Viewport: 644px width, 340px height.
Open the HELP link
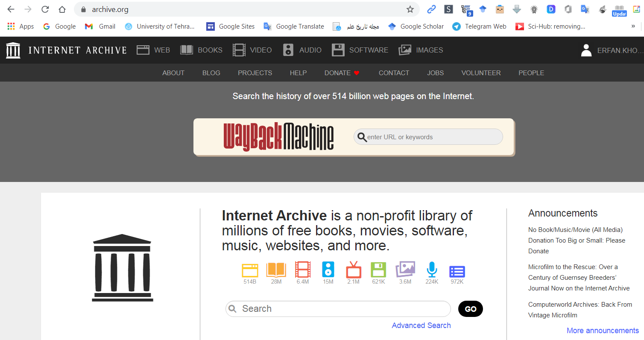point(298,73)
